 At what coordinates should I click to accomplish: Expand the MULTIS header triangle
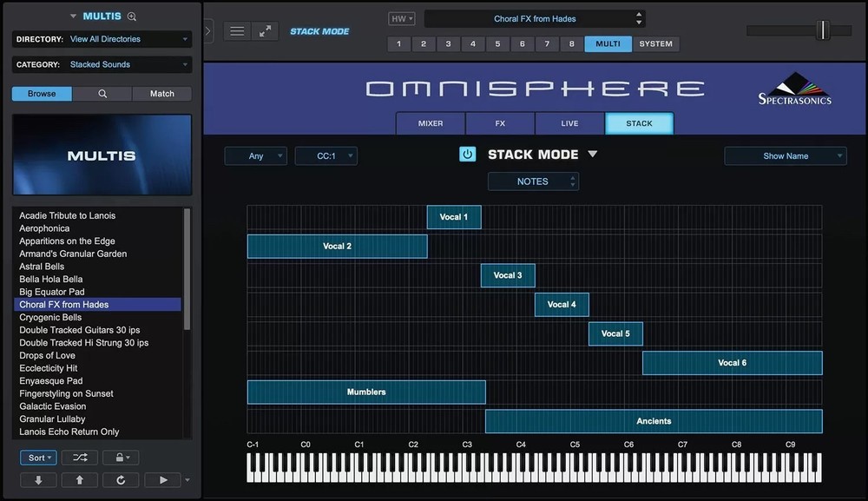[73, 16]
